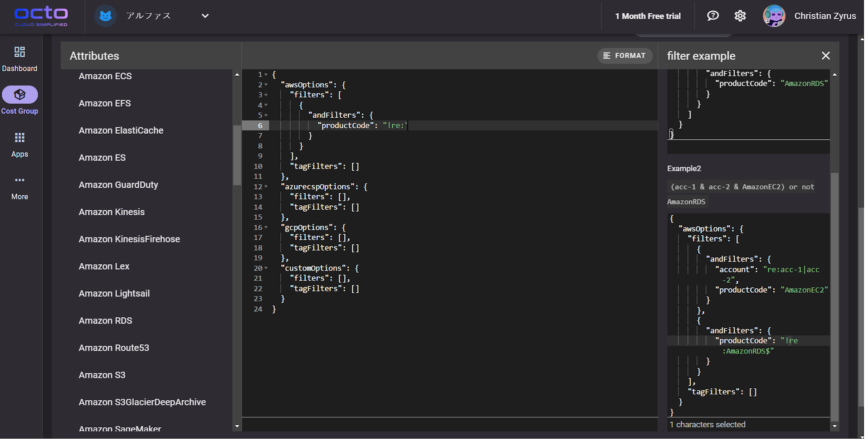Collapse filters fold arrow on line 3
The width and height of the screenshot is (868, 445).
pyautogui.click(x=266, y=95)
